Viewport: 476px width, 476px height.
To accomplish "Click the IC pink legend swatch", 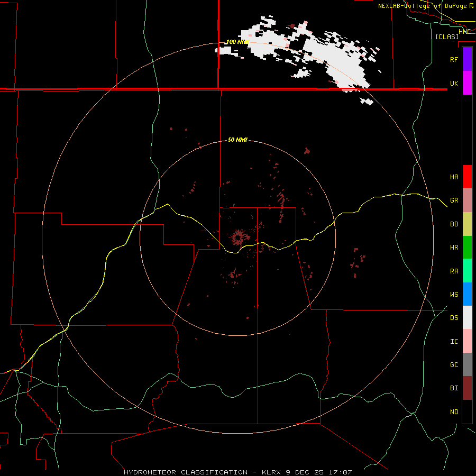I will 467,341.
